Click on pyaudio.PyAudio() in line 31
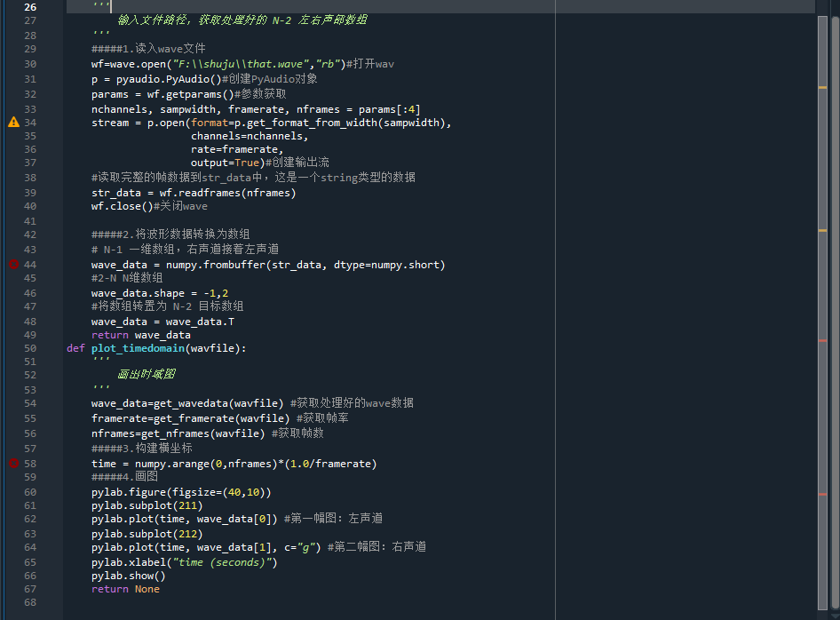 click(169, 79)
